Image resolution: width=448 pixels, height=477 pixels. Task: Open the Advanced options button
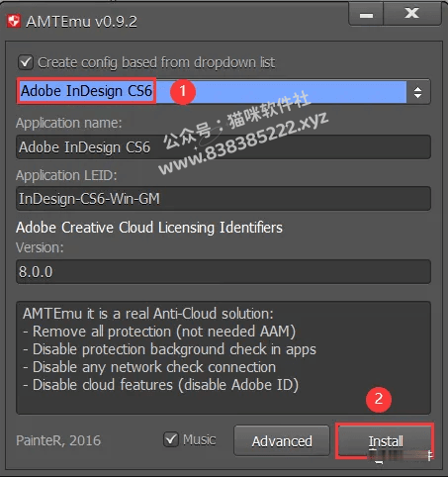coord(282,441)
